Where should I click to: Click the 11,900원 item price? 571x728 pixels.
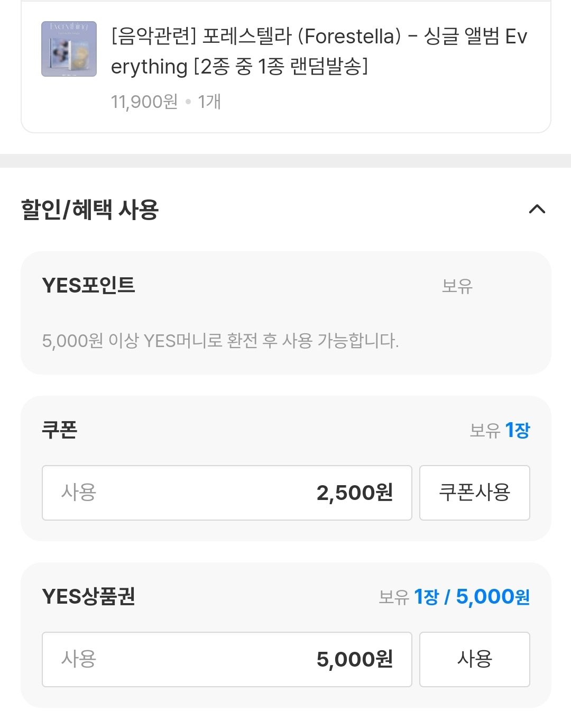click(144, 102)
